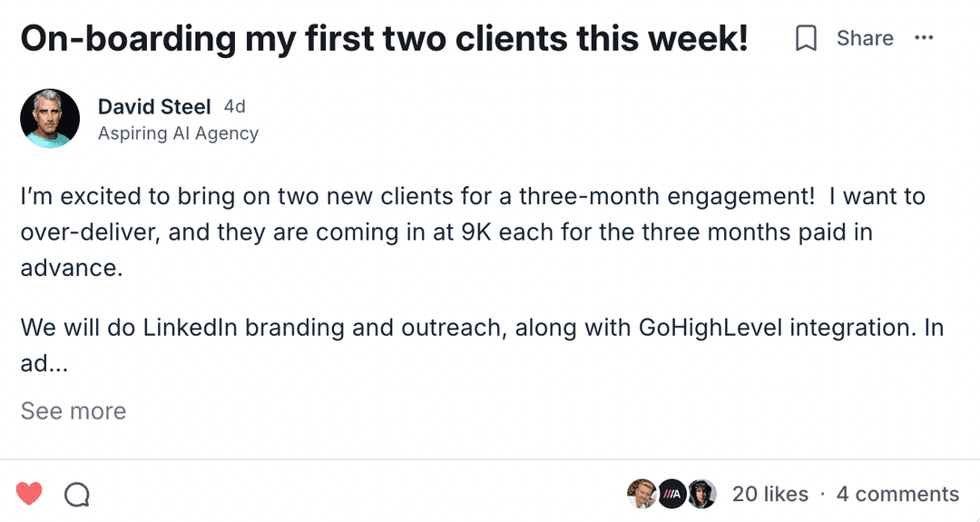Image resolution: width=980 pixels, height=522 pixels.
Task: Open the David Steel author name link
Action: [x=154, y=107]
